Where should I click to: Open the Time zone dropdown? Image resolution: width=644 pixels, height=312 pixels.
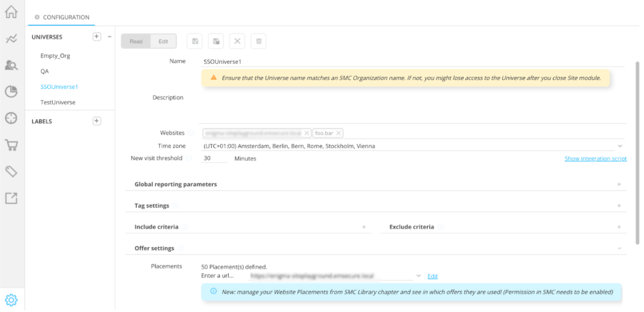click(620, 146)
